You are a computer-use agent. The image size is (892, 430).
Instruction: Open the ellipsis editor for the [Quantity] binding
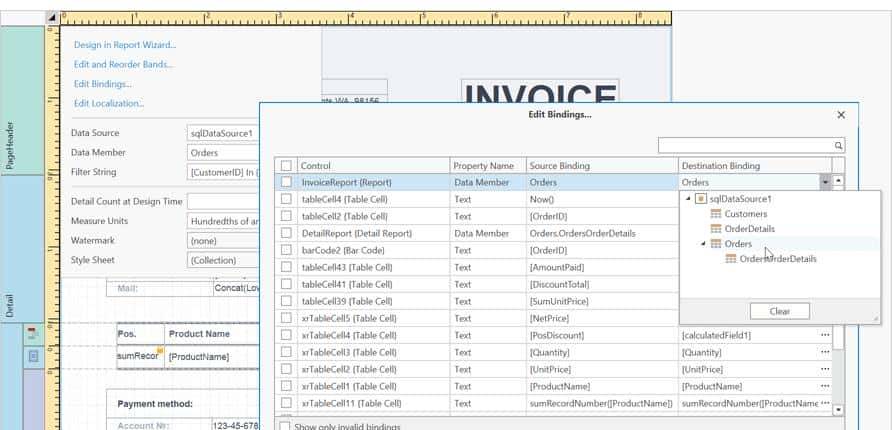coord(825,352)
